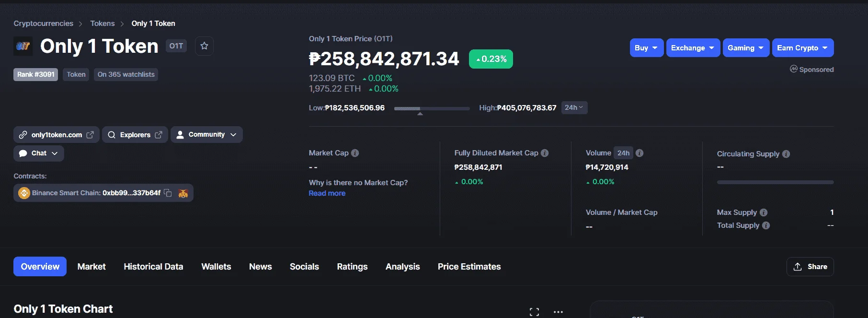Click the Binance Smart Chain logo icon
This screenshot has height=318, width=868.
point(24,193)
